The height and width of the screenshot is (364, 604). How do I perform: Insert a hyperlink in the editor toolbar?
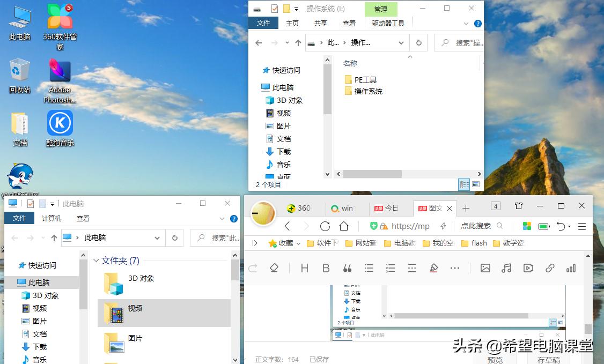pyautogui.click(x=549, y=268)
